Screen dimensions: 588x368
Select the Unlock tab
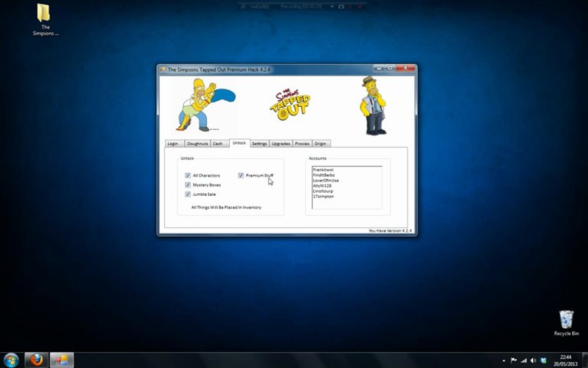click(239, 143)
